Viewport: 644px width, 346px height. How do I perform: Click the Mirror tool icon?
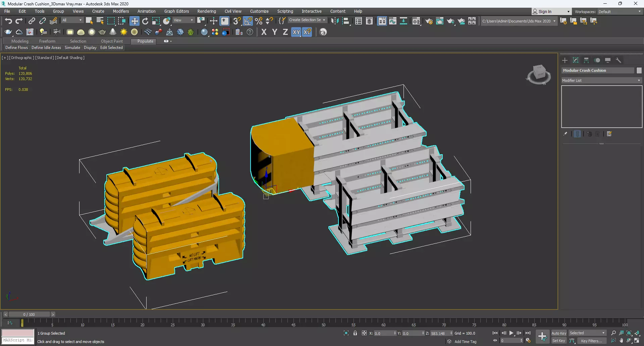click(x=334, y=21)
